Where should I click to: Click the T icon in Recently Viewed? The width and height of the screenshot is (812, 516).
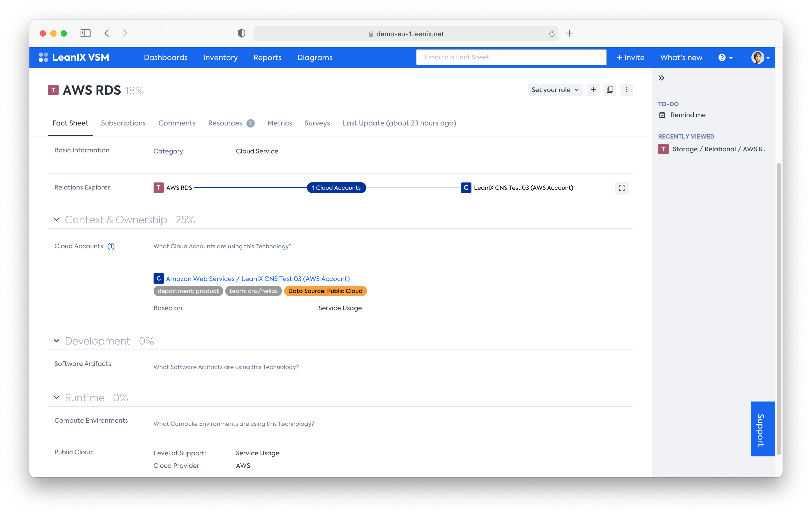tap(663, 149)
